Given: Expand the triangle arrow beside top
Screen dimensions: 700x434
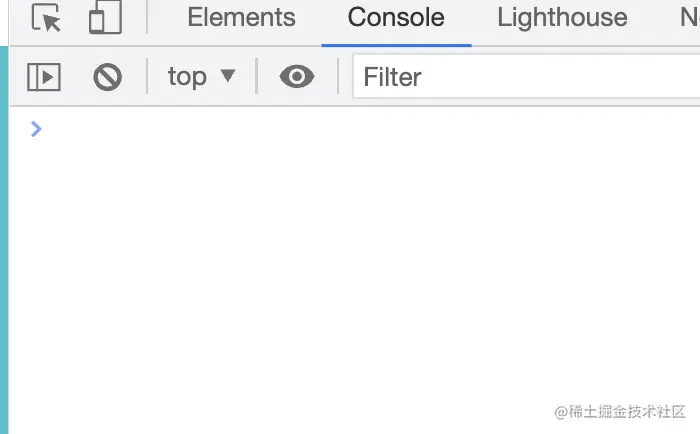Looking at the screenshot, I should point(228,75).
